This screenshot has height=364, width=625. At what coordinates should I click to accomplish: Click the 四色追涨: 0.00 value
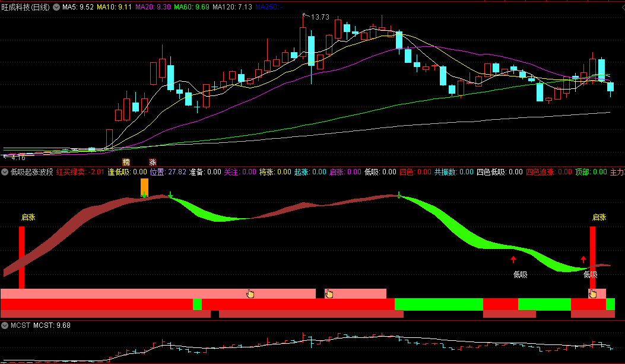point(549,172)
